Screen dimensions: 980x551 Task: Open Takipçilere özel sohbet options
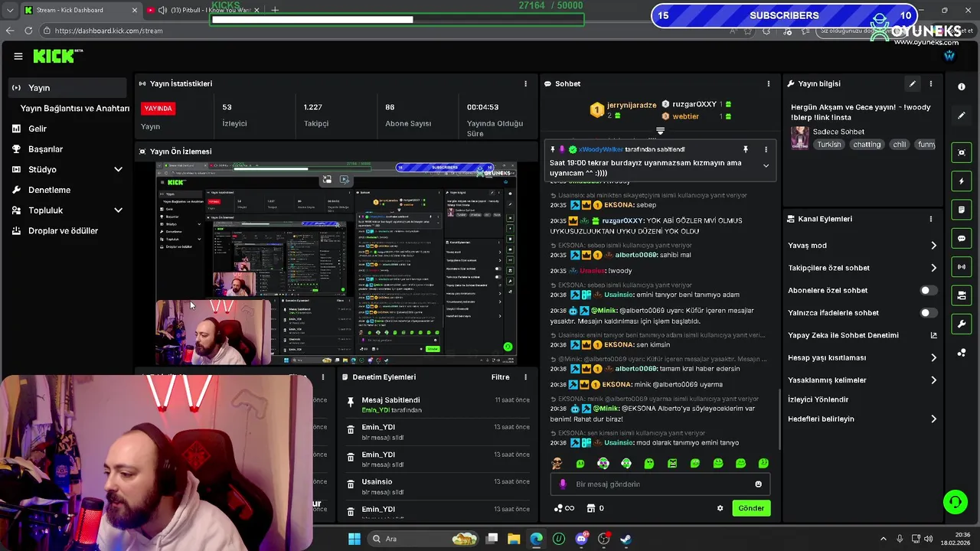862,268
